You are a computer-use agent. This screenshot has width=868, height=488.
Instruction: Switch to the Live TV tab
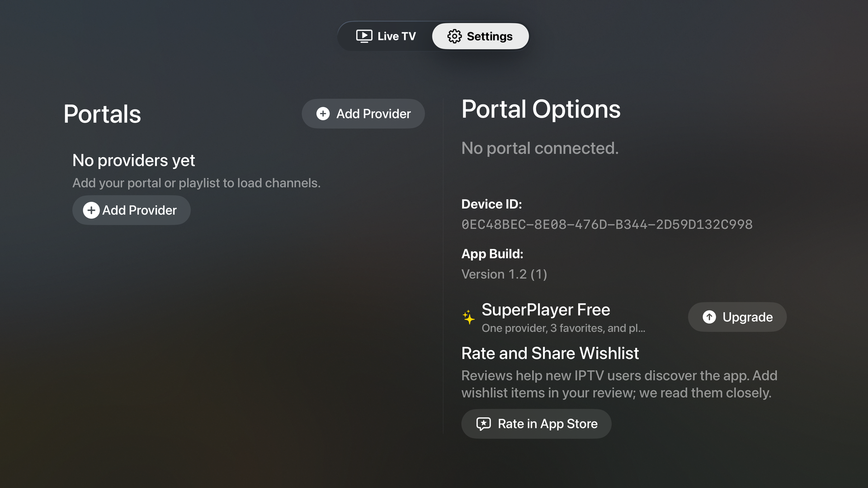[386, 36]
